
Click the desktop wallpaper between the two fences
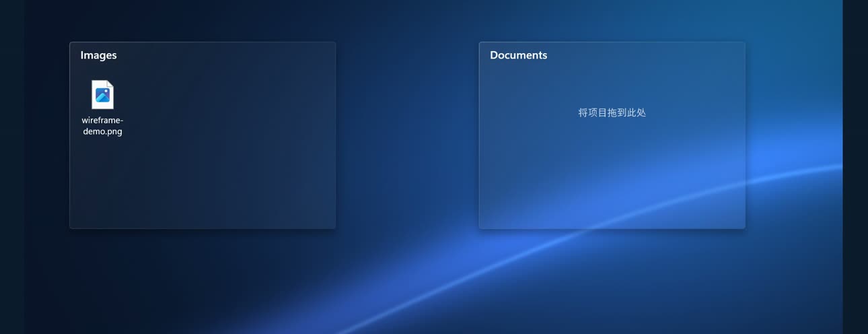[407, 135]
